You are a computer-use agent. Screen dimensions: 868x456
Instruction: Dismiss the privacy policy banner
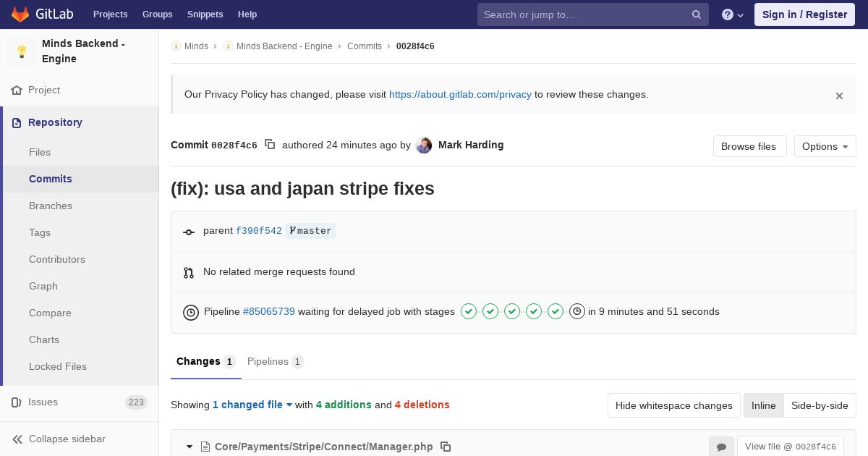point(839,96)
